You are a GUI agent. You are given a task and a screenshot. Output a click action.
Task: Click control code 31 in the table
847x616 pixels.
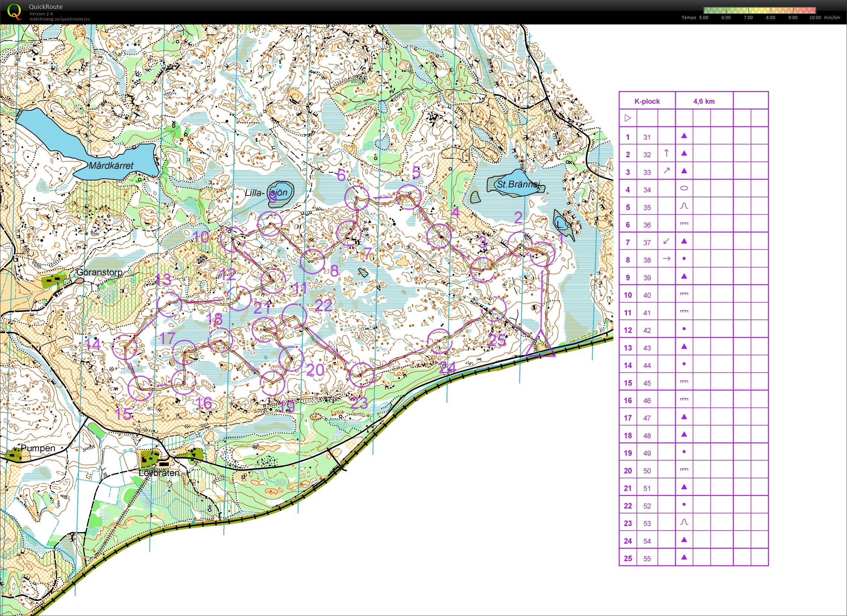pyautogui.click(x=647, y=138)
